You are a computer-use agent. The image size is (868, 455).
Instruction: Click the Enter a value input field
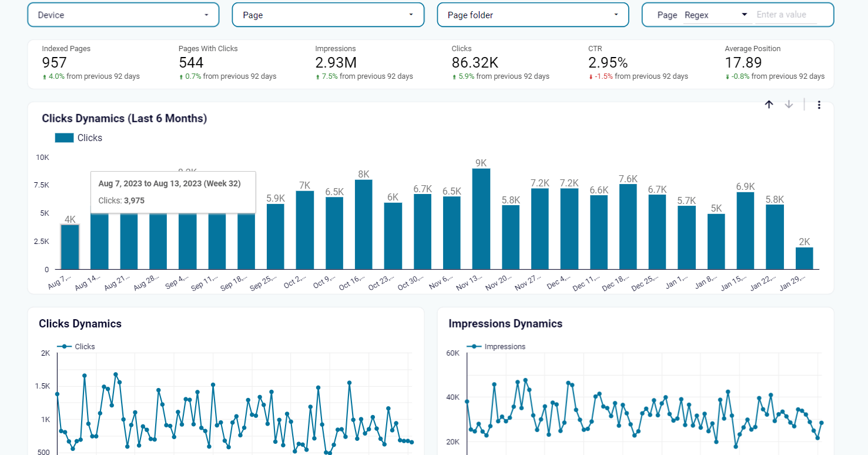pos(786,15)
